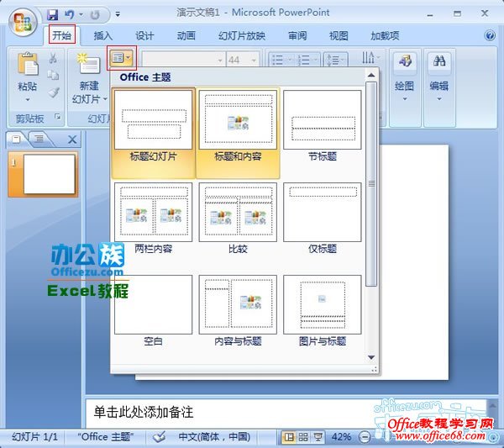Choose the 标题幻灯片 layout
Screen dimensions: 504x448
154,133
